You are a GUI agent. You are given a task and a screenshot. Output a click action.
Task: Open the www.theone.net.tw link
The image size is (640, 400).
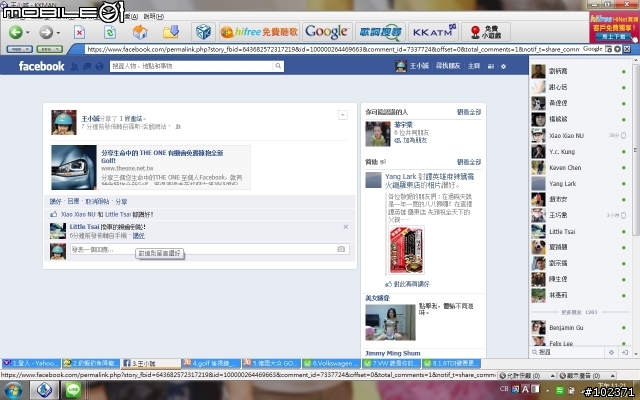[x=127, y=168]
